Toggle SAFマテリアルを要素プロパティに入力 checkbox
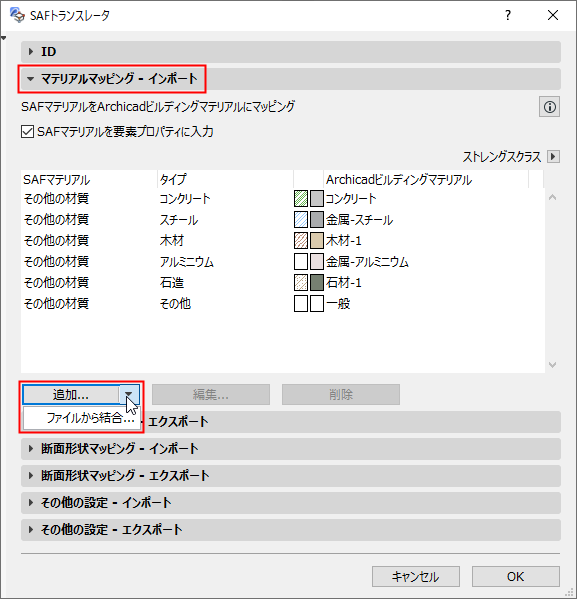This screenshot has height=599, width=577. pyautogui.click(x=27, y=132)
